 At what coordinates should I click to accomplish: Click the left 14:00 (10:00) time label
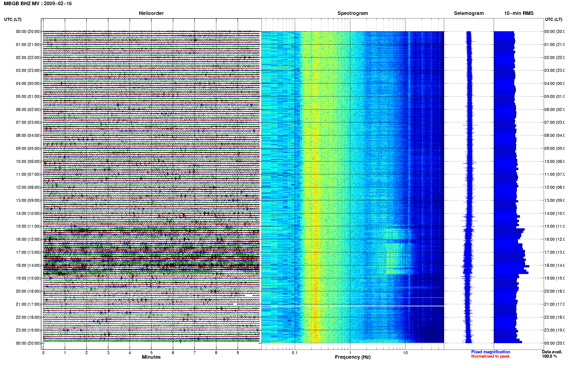(28, 213)
